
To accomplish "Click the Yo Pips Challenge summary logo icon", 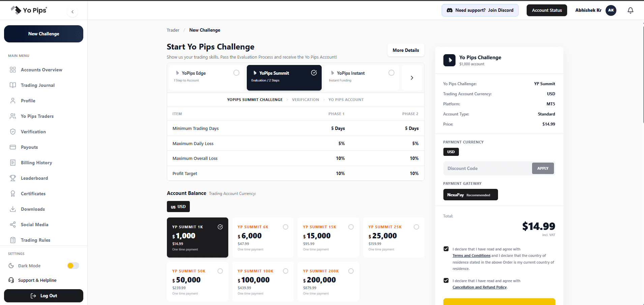I will [x=449, y=60].
